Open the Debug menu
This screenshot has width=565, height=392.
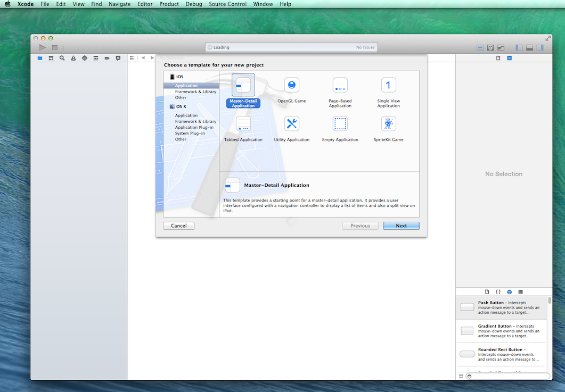pyautogui.click(x=194, y=4)
